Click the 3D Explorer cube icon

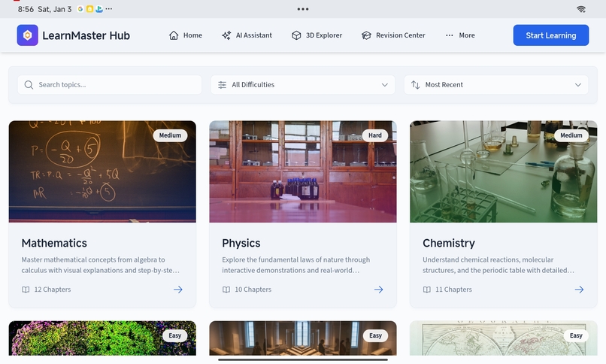point(296,35)
